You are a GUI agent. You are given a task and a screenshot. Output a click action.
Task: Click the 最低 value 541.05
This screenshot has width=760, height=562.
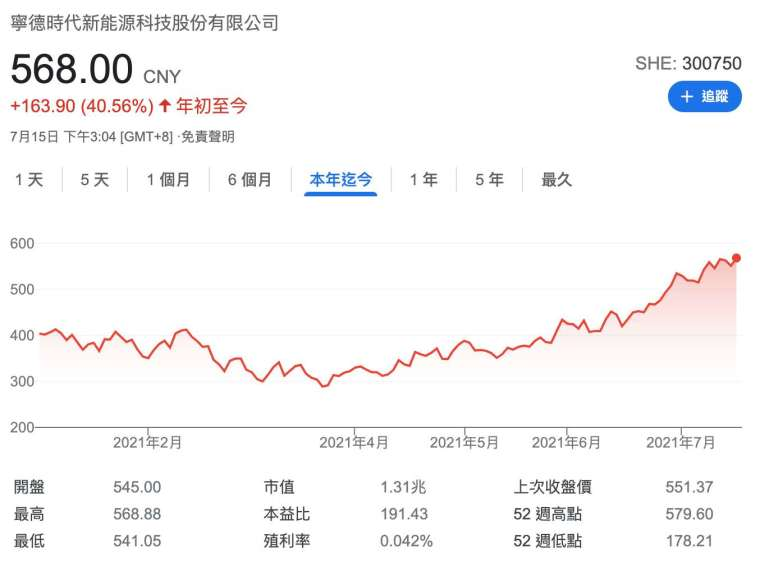tap(137, 541)
